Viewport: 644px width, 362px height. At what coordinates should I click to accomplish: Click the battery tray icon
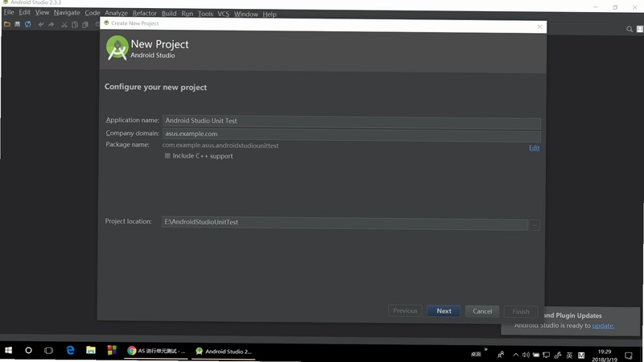coord(536,355)
